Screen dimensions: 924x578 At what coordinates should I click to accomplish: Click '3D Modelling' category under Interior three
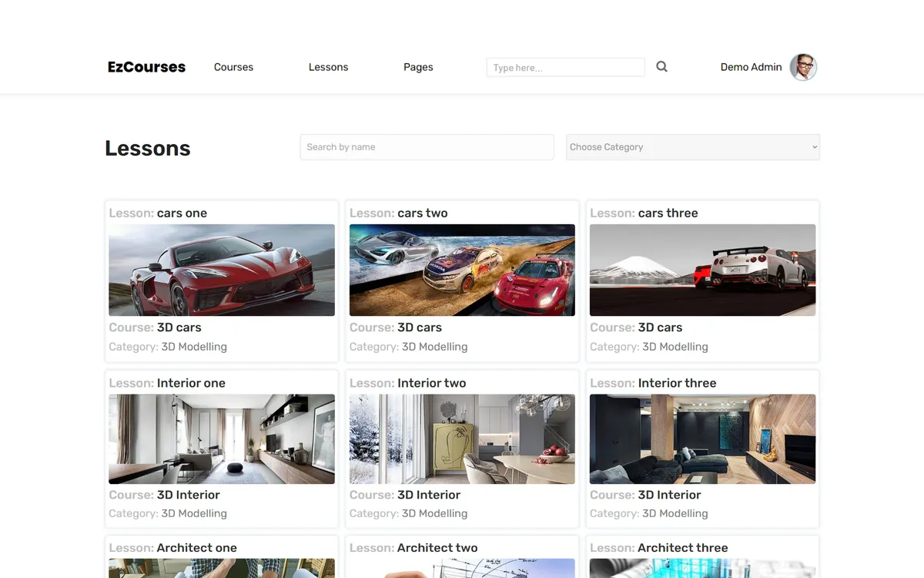pyautogui.click(x=675, y=513)
